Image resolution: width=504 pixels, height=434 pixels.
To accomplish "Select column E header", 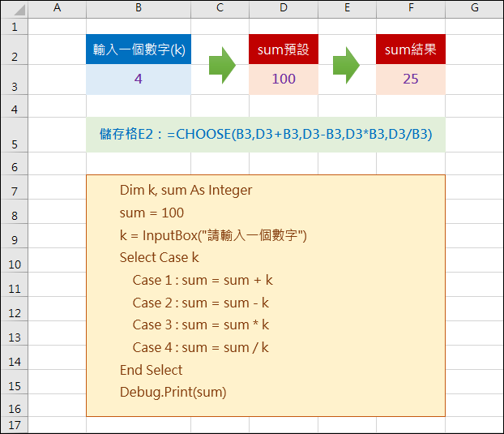I will [347, 9].
